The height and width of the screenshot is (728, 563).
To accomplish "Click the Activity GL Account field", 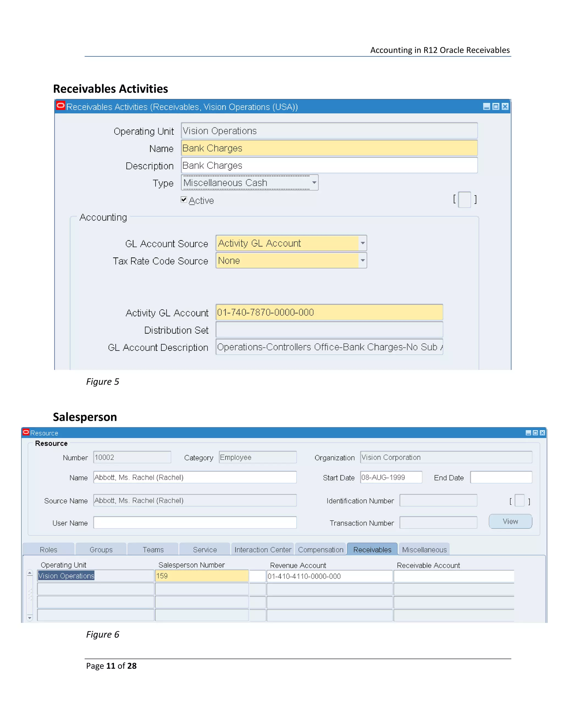I will (329, 312).
